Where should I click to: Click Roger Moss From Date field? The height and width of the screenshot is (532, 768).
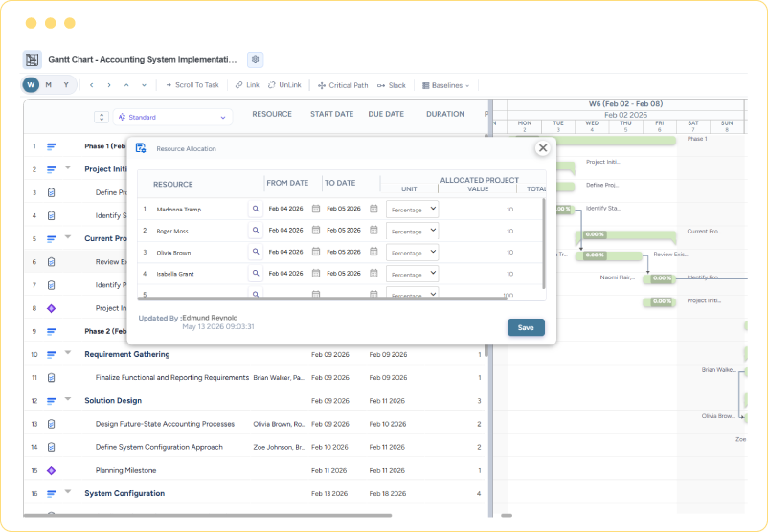tap(286, 230)
